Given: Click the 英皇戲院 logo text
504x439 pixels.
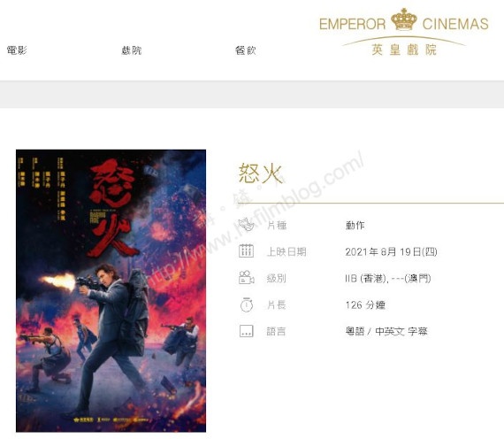Looking at the screenshot, I should 404,50.
